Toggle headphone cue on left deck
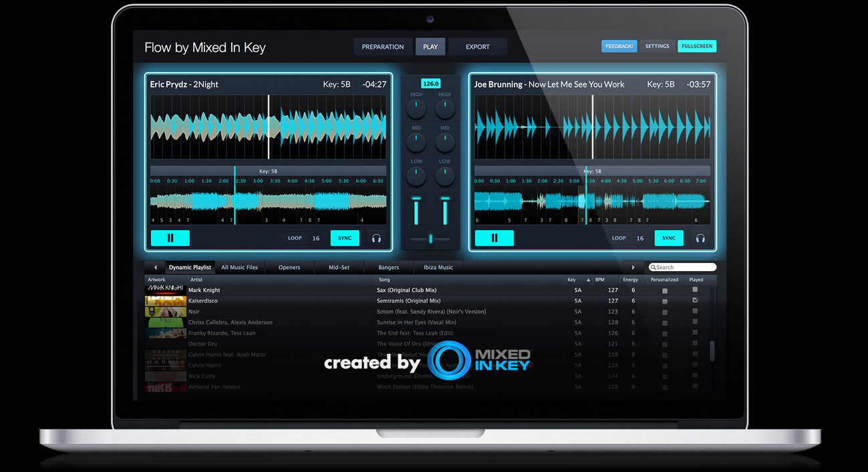The image size is (868, 472). coord(376,238)
